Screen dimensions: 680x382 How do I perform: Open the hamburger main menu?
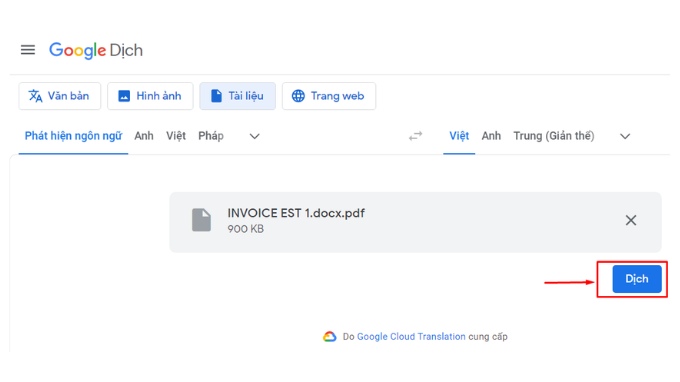28,50
